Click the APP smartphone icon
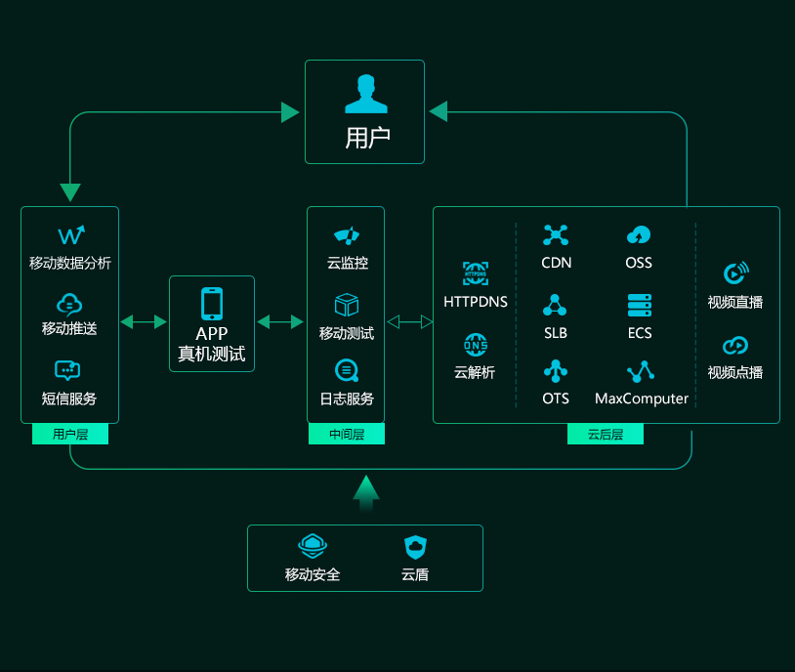Image resolution: width=795 pixels, height=672 pixels. tap(212, 304)
